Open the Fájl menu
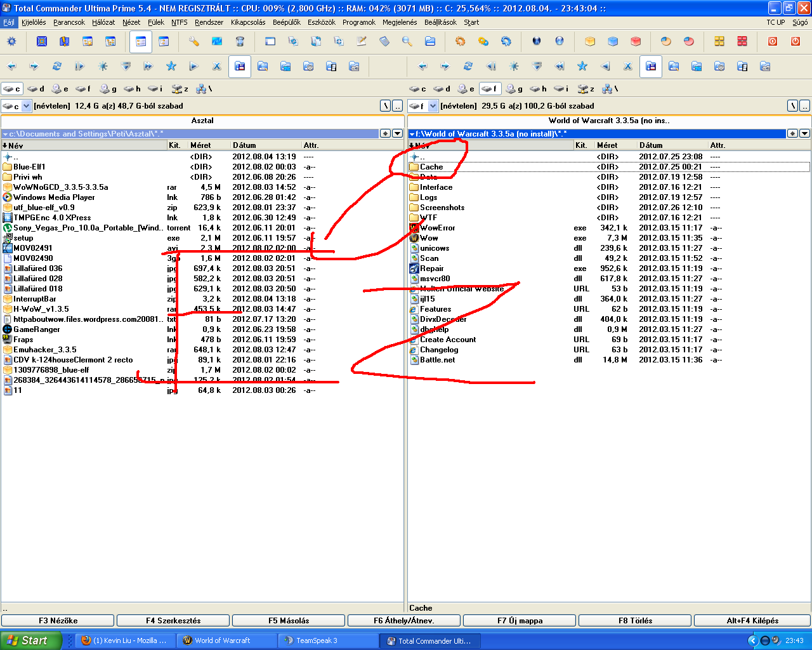The height and width of the screenshot is (650, 812). [9, 22]
